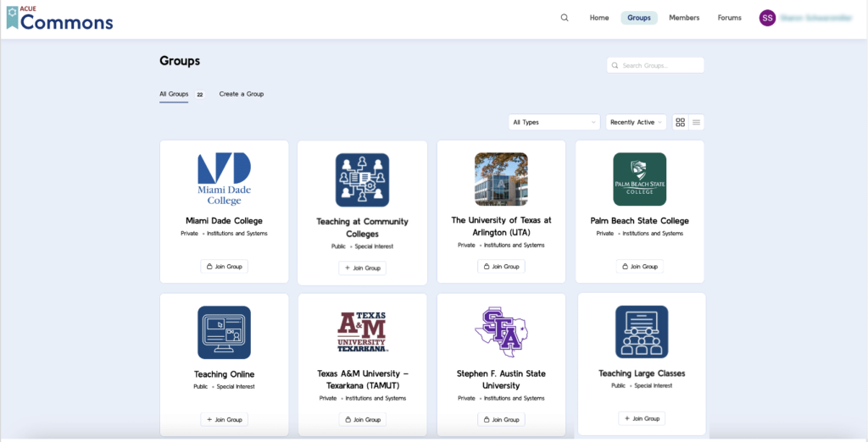Open the Members menu item
This screenshot has width=868, height=442.
tap(684, 18)
